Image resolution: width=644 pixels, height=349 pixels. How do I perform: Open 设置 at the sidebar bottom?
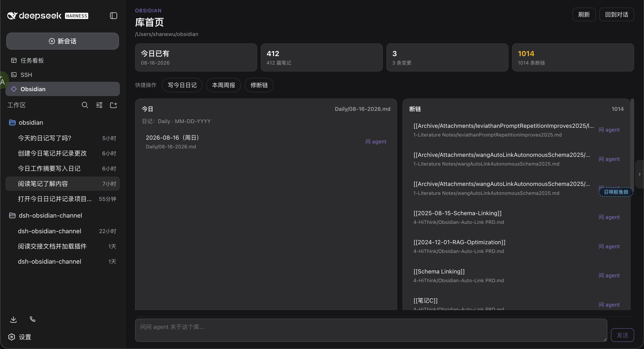pyautogui.click(x=19, y=337)
